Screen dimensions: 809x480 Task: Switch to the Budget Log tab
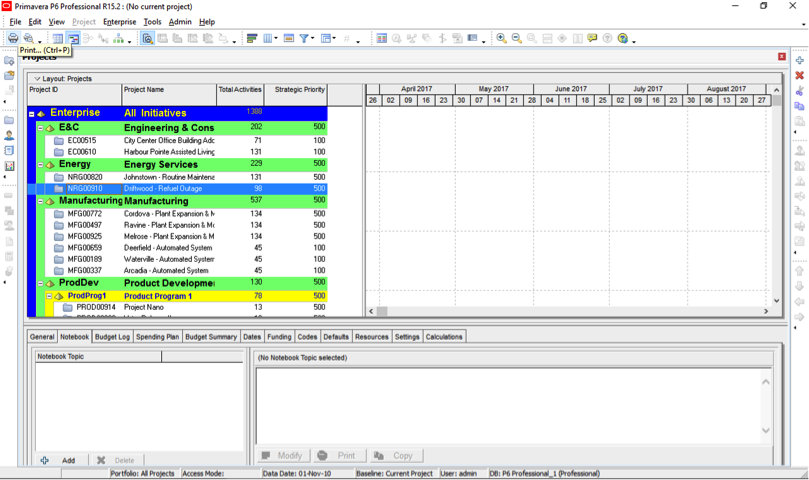point(112,337)
